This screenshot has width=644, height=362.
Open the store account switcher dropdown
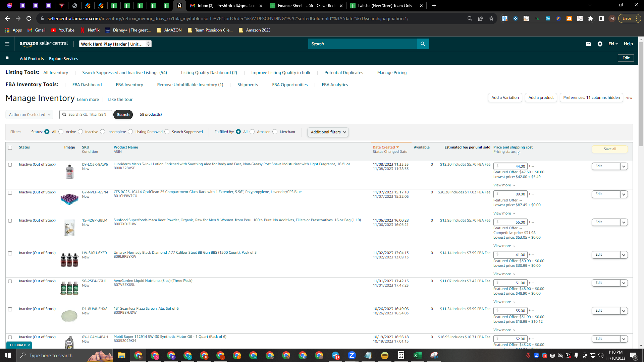[x=115, y=44]
